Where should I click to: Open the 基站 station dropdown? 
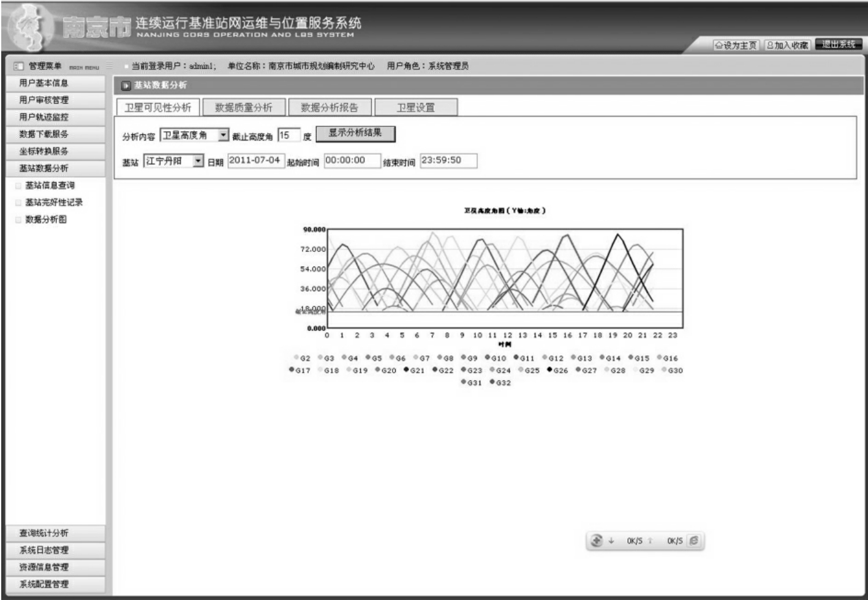[x=198, y=161]
